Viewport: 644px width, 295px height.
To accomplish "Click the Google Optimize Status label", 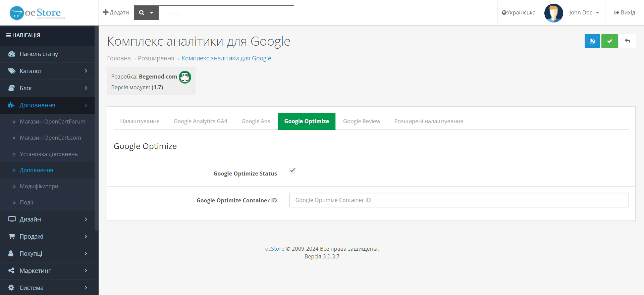I will pyautogui.click(x=245, y=174).
